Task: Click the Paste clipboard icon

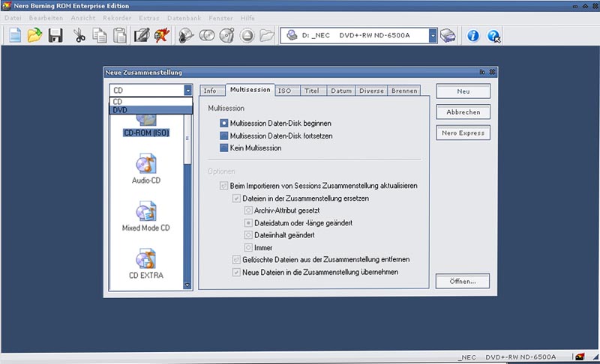Action: click(120, 35)
